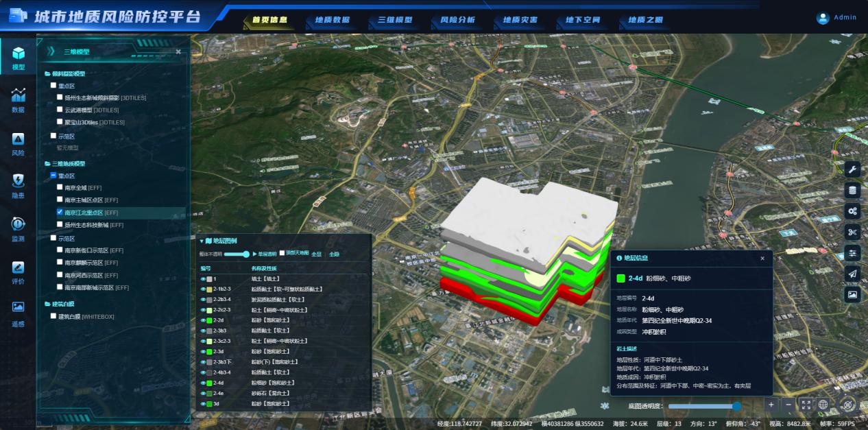The height and width of the screenshot is (430, 868).
Task: Open the 地下空间 tab
Action: pos(583,20)
